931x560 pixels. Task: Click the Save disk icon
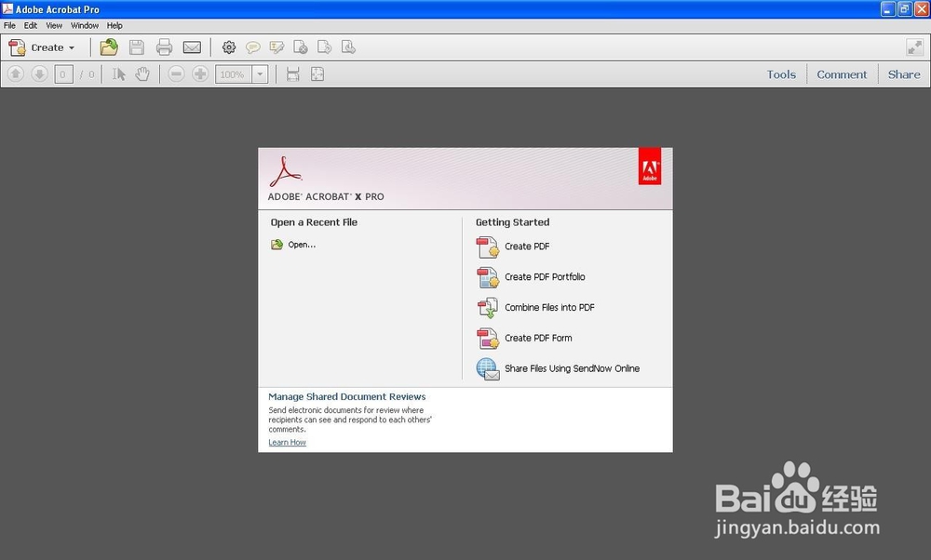(137, 47)
